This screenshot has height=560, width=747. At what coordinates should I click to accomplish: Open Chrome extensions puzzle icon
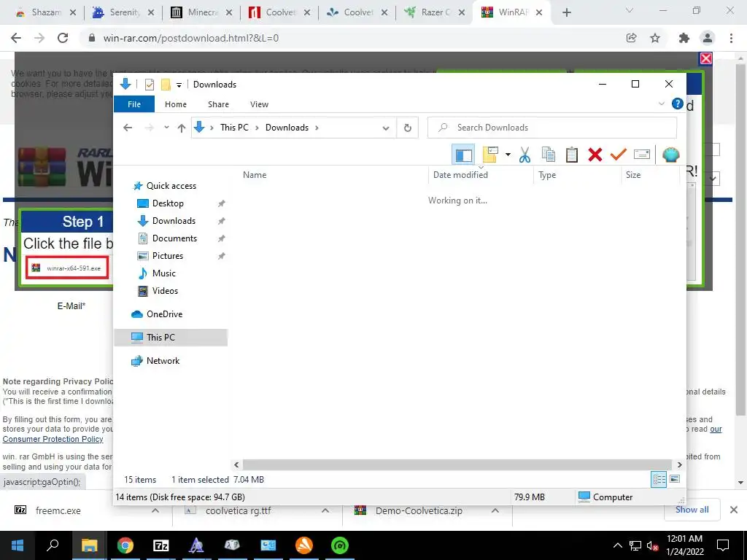tap(684, 38)
